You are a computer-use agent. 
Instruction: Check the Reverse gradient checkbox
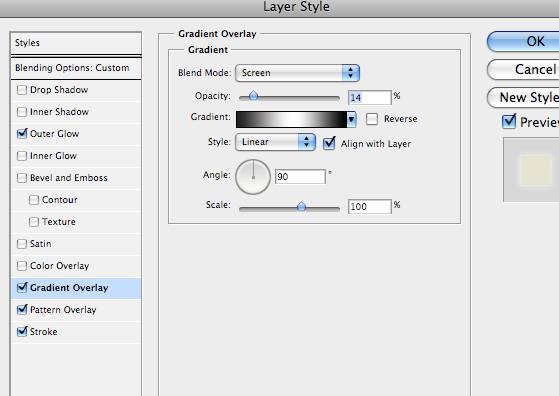[x=372, y=119]
